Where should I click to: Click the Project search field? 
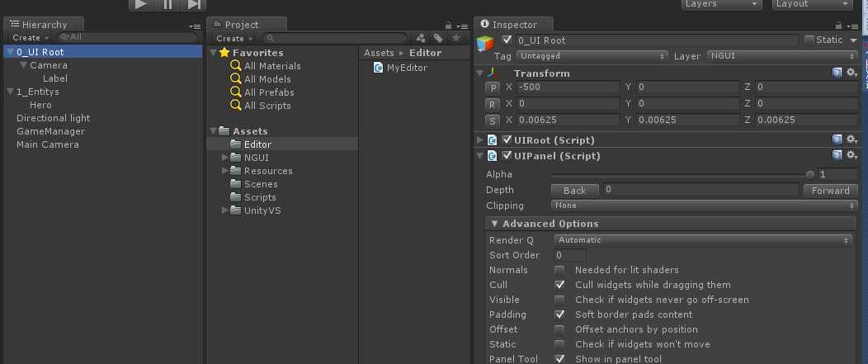[x=336, y=38]
